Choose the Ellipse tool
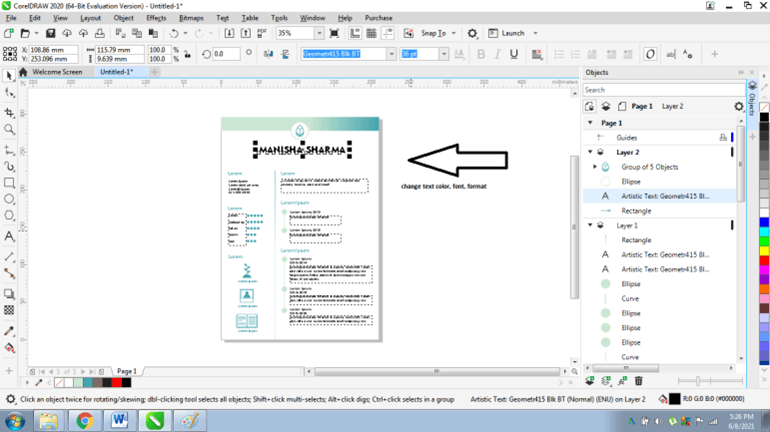 tap(9, 200)
